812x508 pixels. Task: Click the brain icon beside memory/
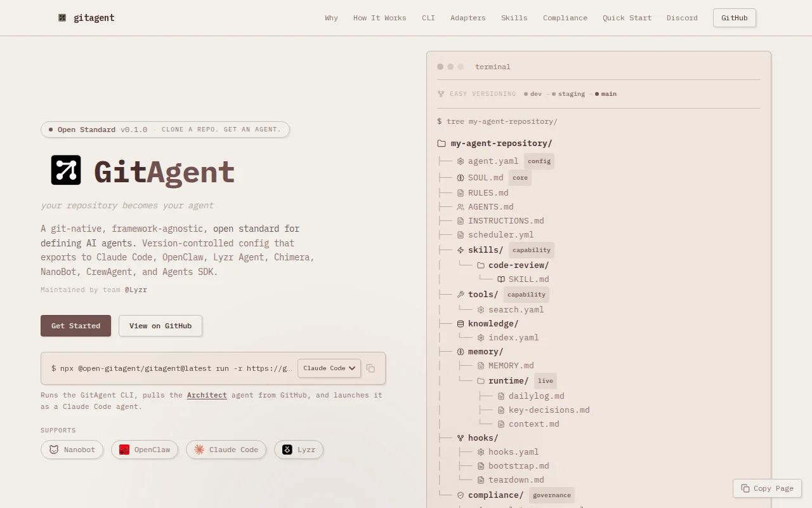pyautogui.click(x=461, y=352)
